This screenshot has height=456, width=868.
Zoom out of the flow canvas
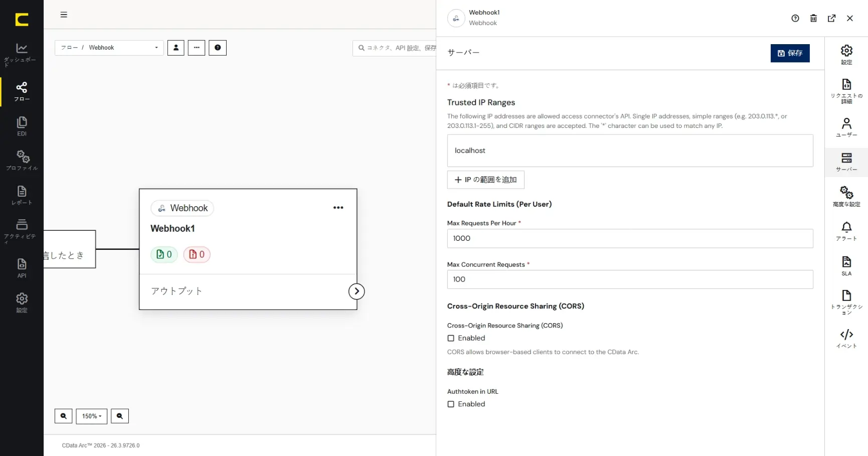(120, 416)
